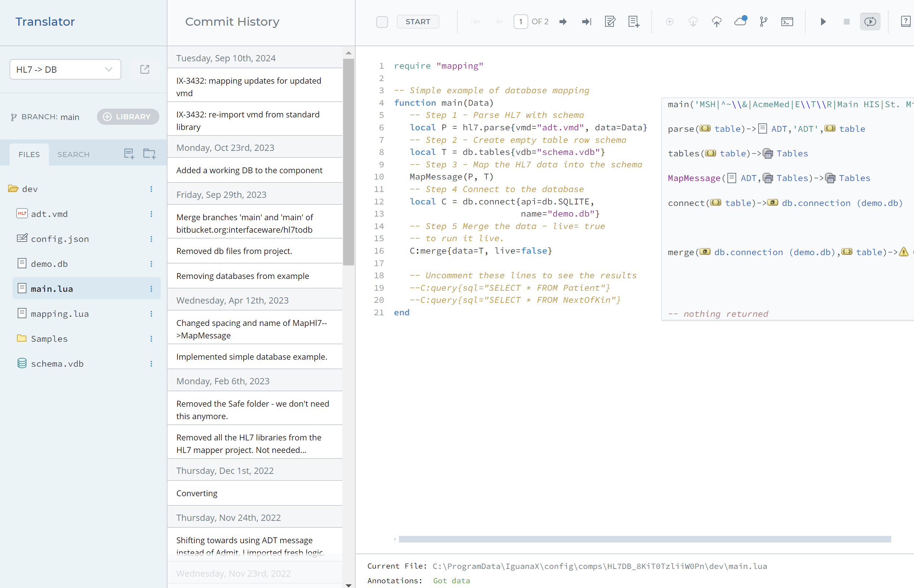This screenshot has width=914, height=588.
Task: Click the branch icon in the toolbar
Action: point(763,22)
